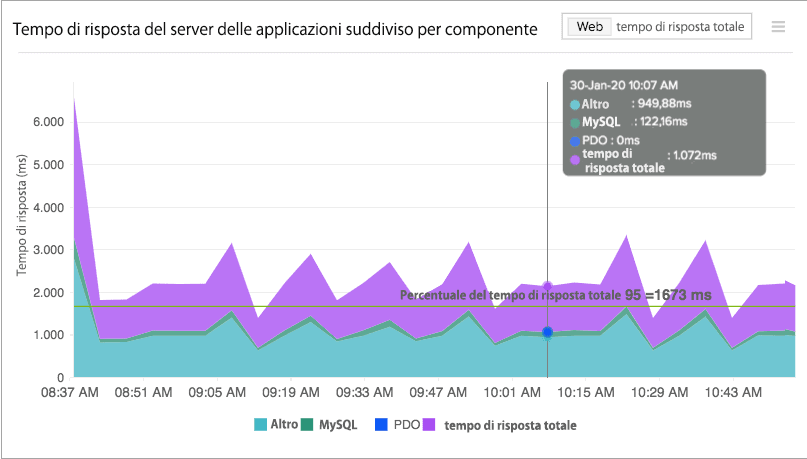Select the Web tab button

pyautogui.click(x=589, y=27)
